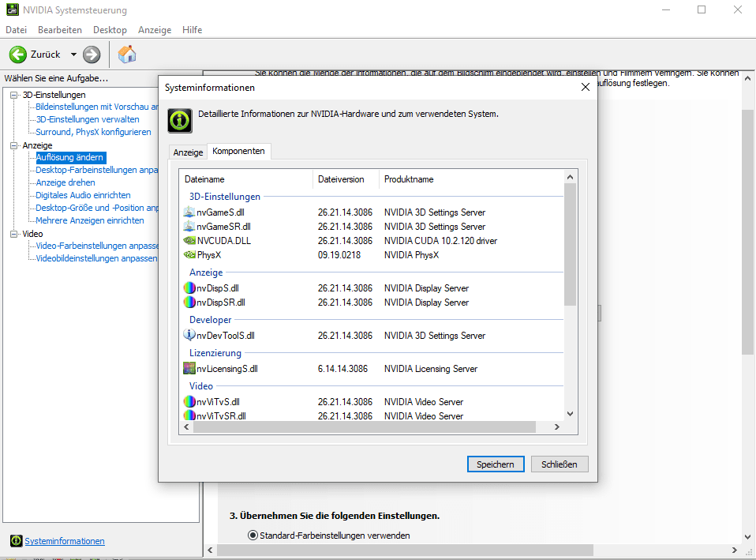Maximize the NVIDIA Systemsteuerung window

pos(702,9)
